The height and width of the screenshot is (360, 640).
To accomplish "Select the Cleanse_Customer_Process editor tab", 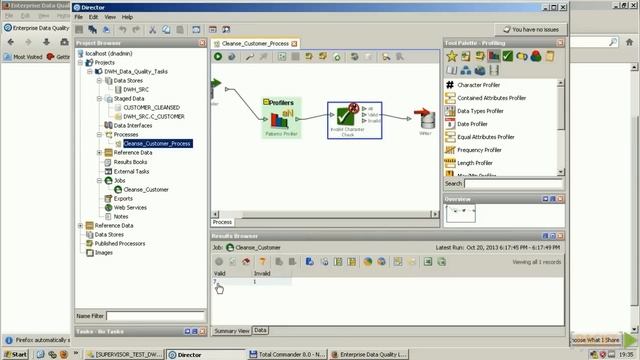I will pyautogui.click(x=255, y=44).
